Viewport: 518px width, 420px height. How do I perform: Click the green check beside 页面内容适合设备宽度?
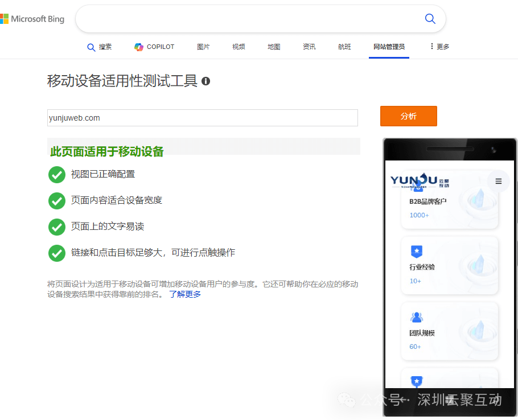(57, 200)
